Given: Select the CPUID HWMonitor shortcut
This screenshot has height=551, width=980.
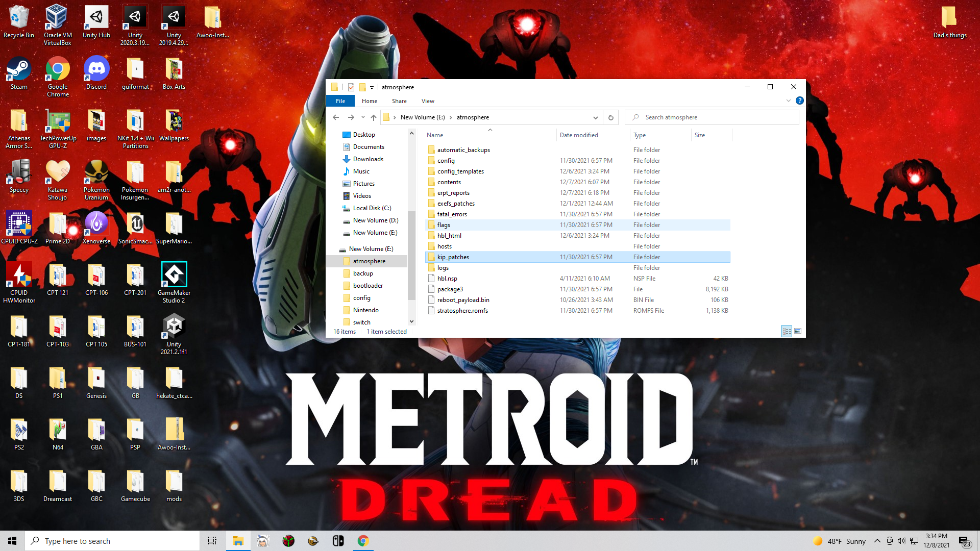Looking at the screenshot, I should tap(19, 283).
